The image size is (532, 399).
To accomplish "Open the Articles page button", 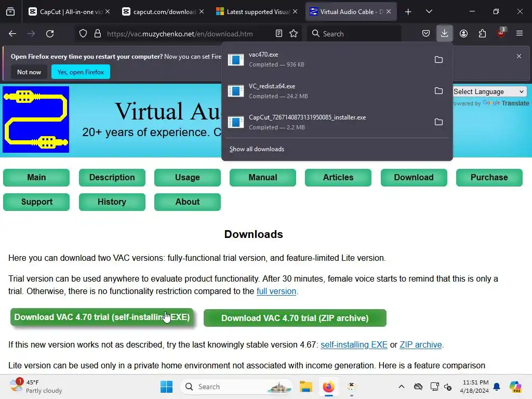I will [338, 178].
